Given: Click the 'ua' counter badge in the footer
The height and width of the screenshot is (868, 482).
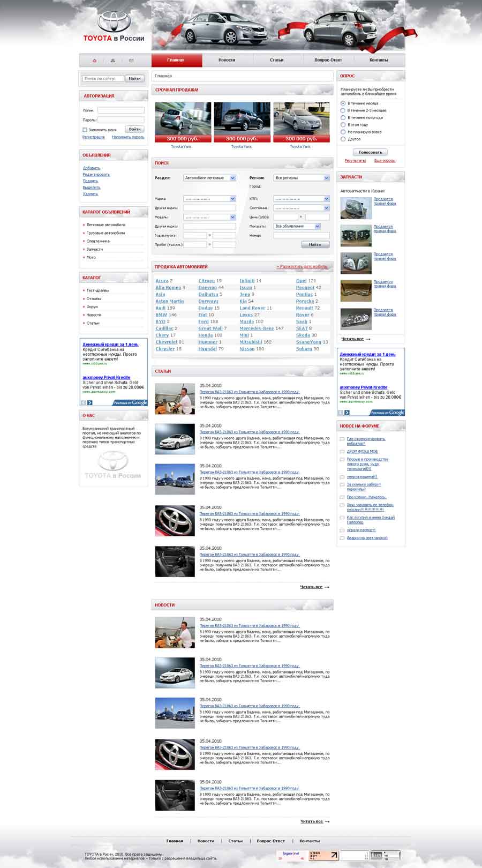Looking at the screenshot, I should (386, 856).
